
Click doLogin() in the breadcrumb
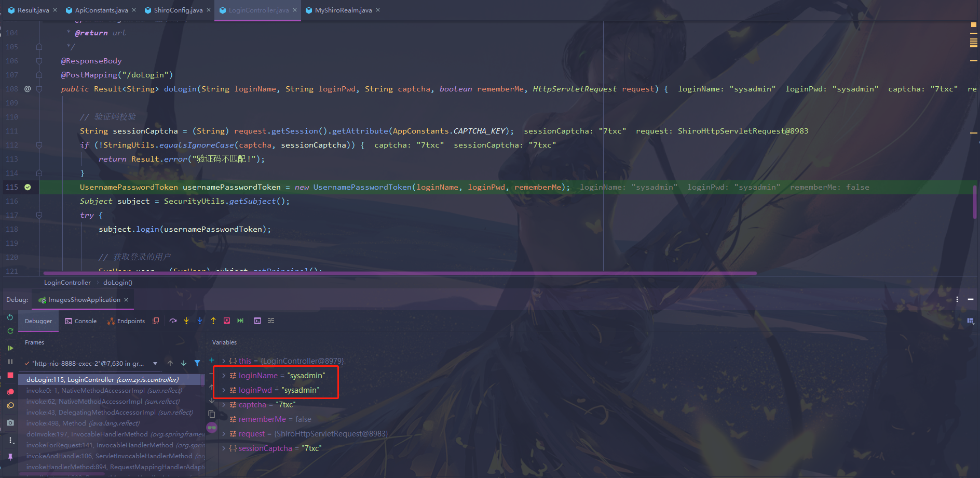118,283
